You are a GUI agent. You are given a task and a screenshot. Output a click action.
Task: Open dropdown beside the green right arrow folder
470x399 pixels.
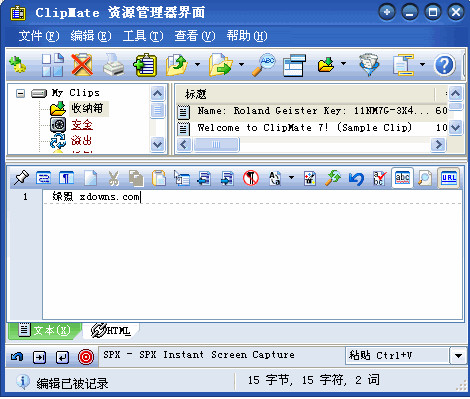pos(241,64)
